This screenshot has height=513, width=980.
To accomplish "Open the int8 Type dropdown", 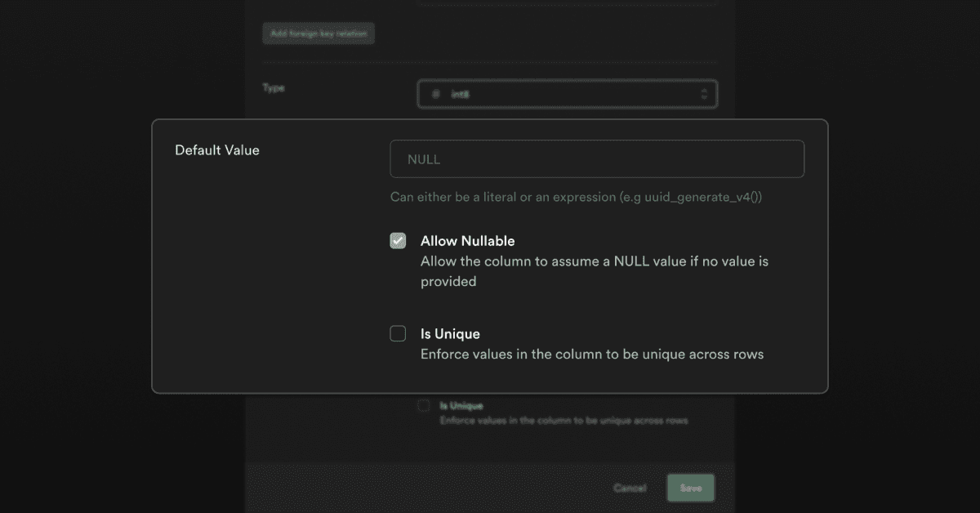I will coord(567,95).
